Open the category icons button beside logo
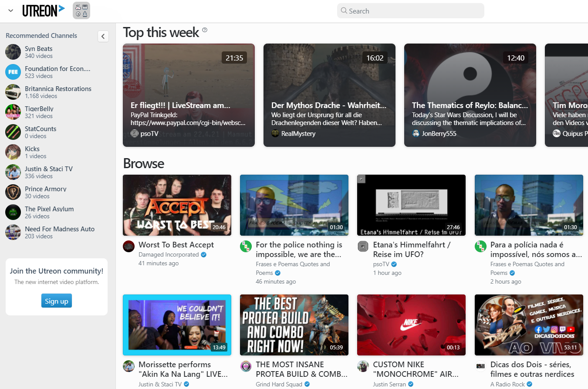The height and width of the screenshot is (389, 588). [x=81, y=10]
